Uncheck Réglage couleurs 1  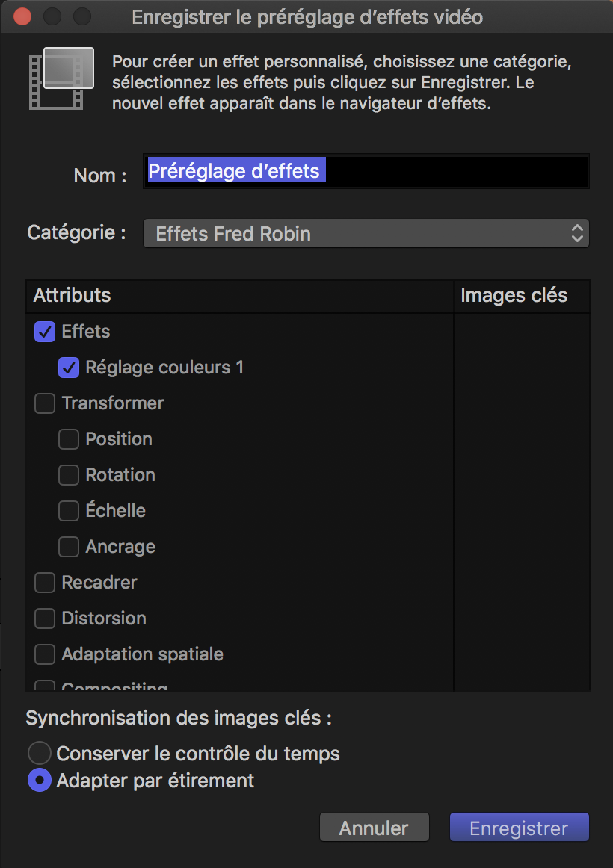click(x=68, y=368)
